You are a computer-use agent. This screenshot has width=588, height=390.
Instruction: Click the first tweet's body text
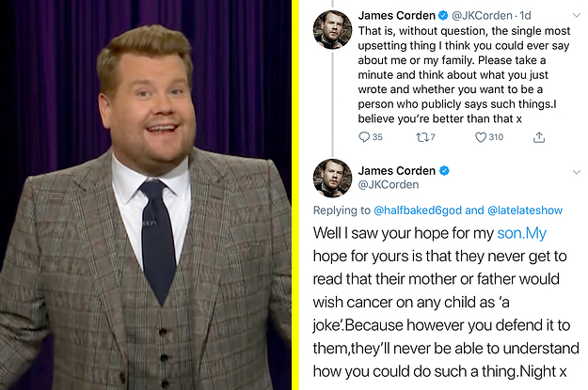tap(464, 74)
